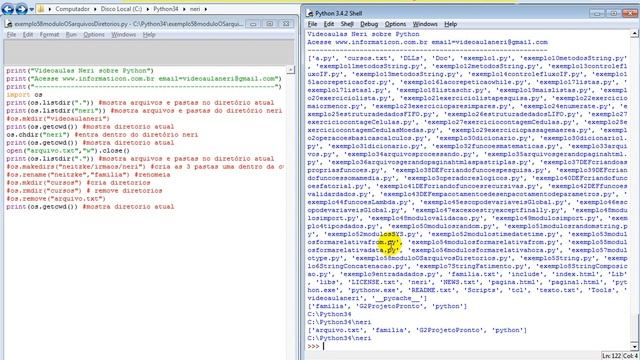Click the #os.rename("neitzke","familia") line
The height and width of the screenshot is (360, 640).
[88, 175]
